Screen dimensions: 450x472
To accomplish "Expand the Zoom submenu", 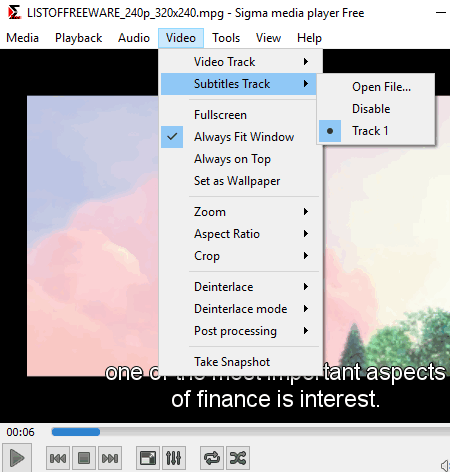I will 240,212.
